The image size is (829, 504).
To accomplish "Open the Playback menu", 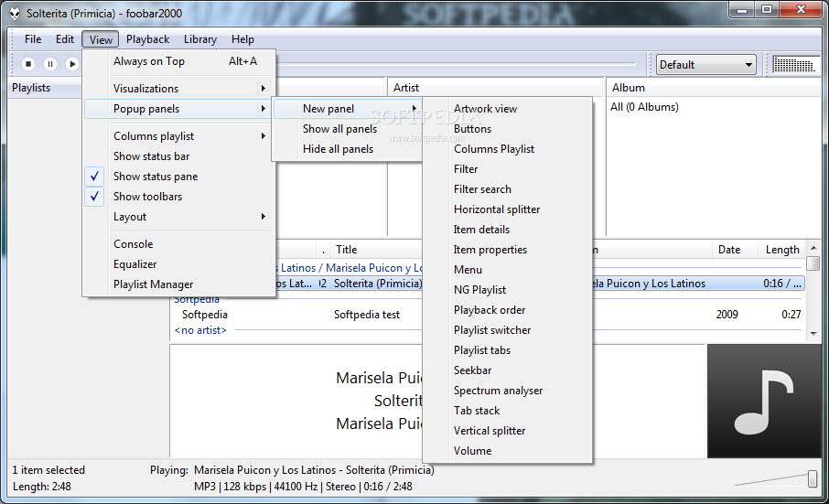I will point(147,39).
